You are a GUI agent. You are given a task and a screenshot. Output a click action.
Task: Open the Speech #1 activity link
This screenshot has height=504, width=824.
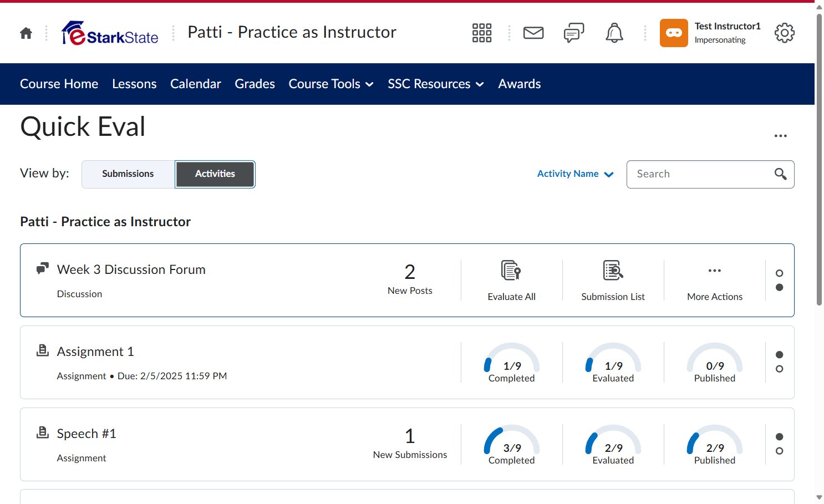87,434
